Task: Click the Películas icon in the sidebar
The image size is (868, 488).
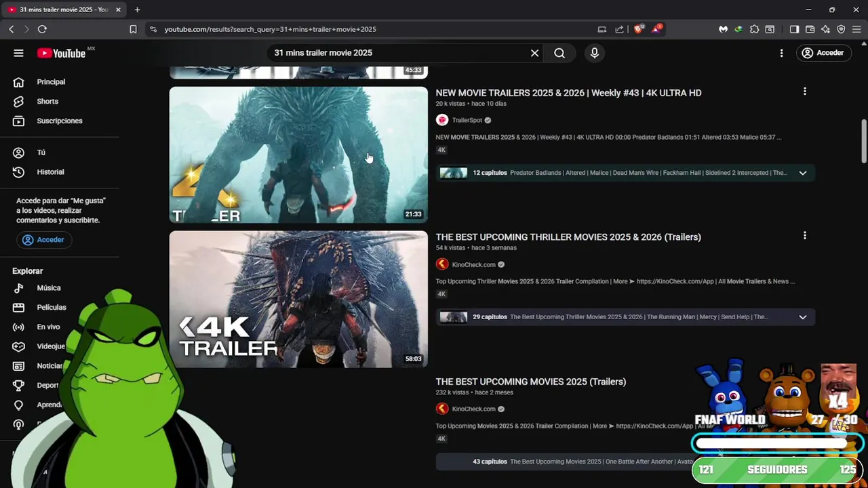Action: click(x=19, y=308)
